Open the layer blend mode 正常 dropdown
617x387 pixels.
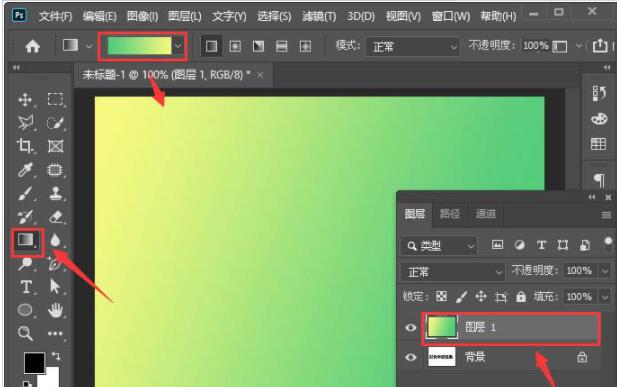pyautogui.click(x=453, y=272)
